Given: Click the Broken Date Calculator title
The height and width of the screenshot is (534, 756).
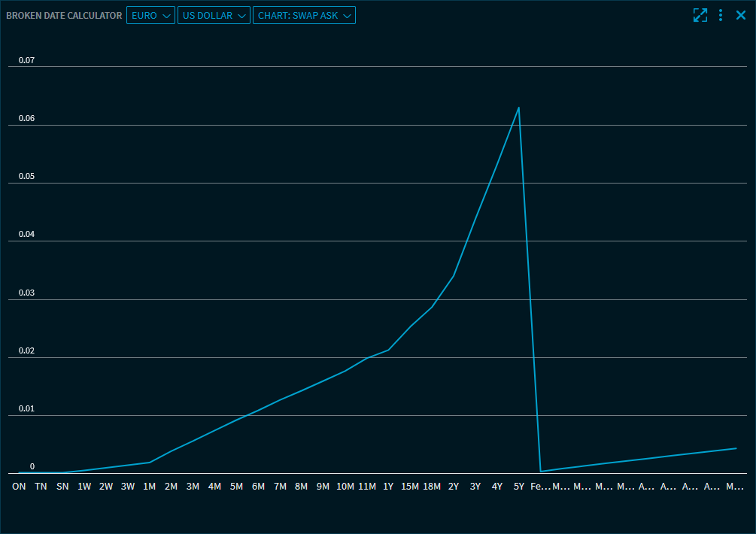Looking at the screenshot, I should 64,16.
